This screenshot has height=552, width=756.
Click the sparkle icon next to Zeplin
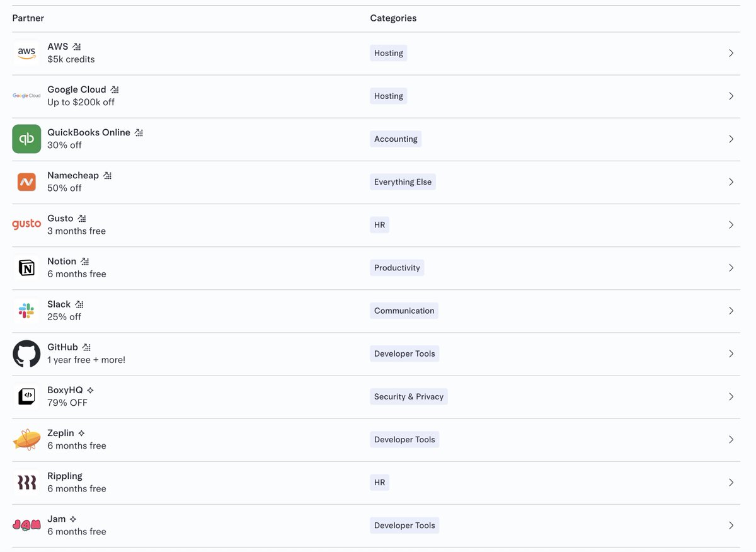point(81,433)
